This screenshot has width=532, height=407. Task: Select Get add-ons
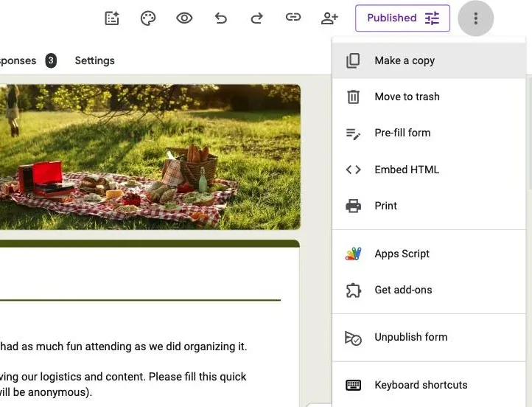pyautogui.click(x=429, y=290)
